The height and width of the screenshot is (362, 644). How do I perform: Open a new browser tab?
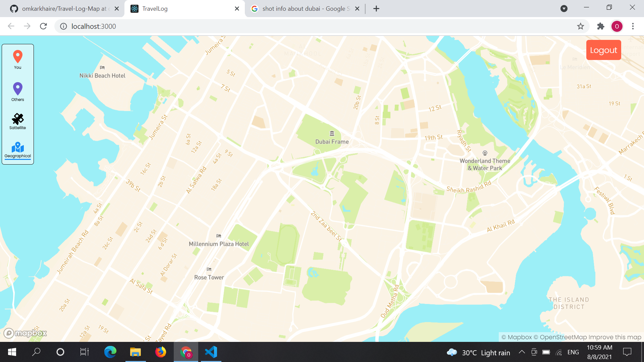(376, 9)
